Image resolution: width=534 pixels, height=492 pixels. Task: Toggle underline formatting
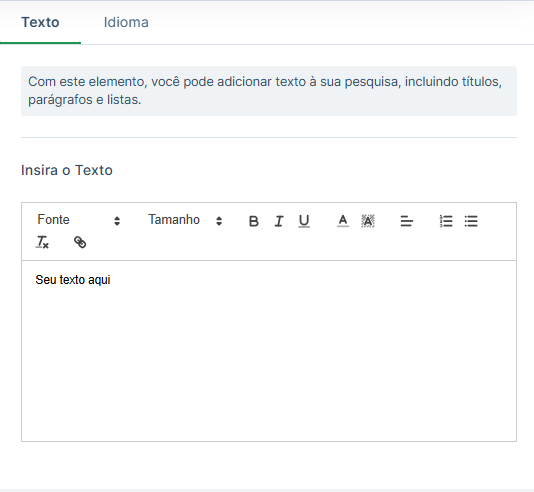[x=304, y=221]
